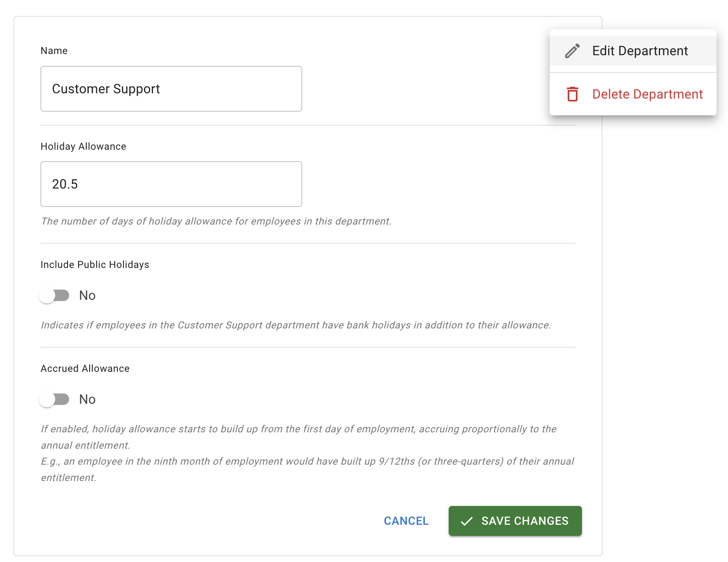The height and width of the screenshot is (562, 728).
Task: Click the Accrued Allowance heading text
Action: pos(85,369)
